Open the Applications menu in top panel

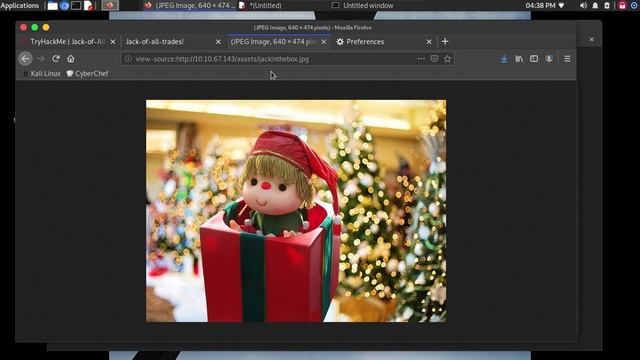(x=20, y=5)
